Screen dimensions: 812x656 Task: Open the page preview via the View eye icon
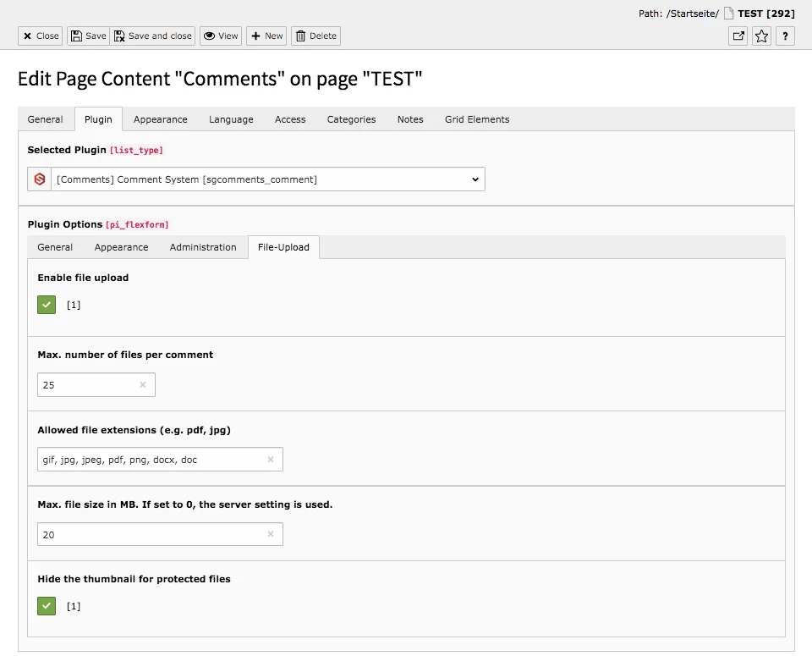[x=220, y=36]
